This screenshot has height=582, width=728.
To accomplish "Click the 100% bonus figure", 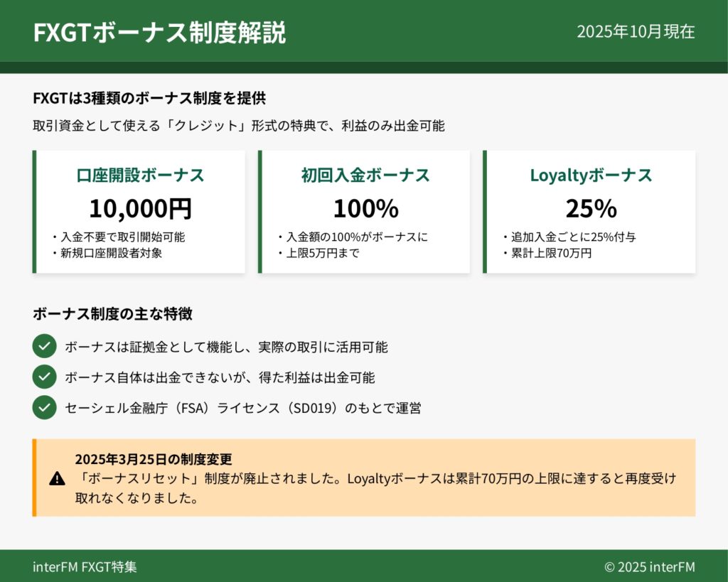I will [x=365, y=209].
